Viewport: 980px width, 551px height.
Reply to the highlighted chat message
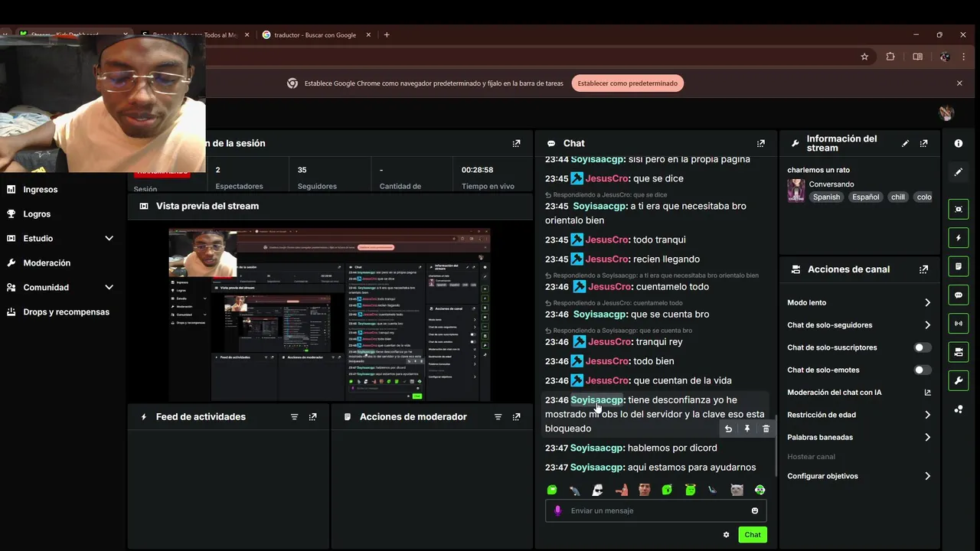coord(728,429)
